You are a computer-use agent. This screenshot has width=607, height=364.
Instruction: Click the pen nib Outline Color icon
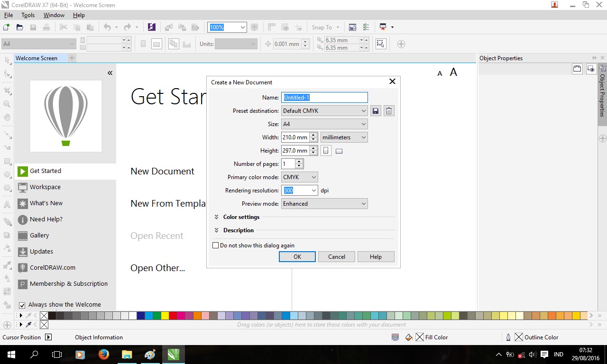[x=508, y=337]
